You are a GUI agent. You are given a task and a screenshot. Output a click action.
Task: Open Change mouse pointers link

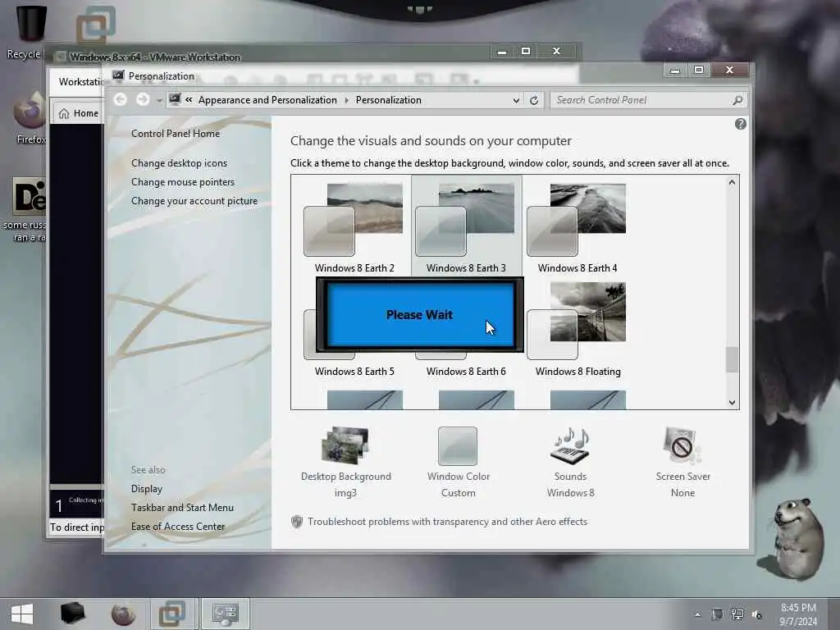pyautogui.click(x=183, y=182)
